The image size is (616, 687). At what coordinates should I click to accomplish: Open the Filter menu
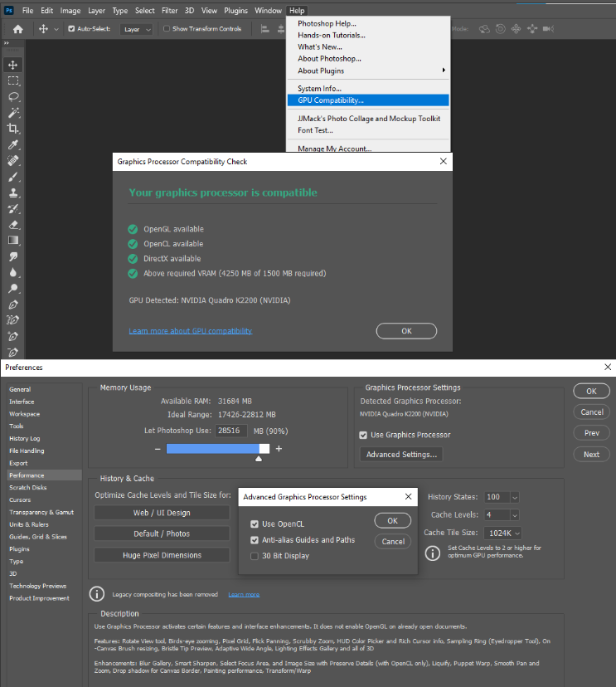tap(169, 11)
